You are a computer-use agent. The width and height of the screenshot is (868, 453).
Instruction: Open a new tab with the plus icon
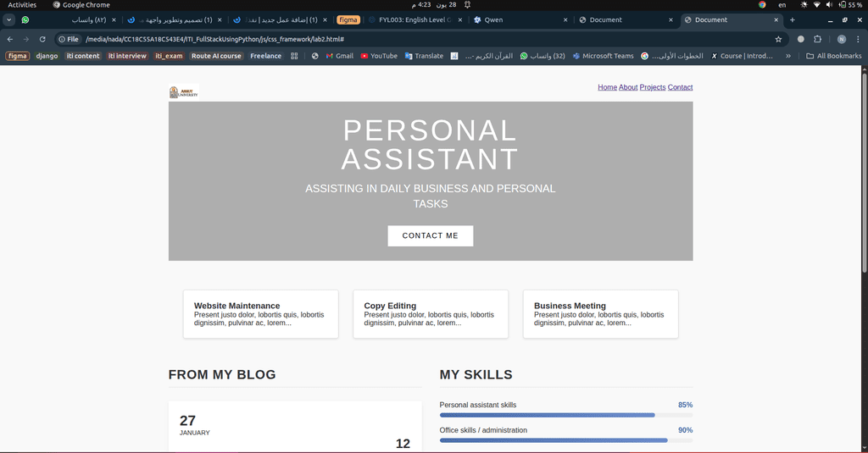point(793,20)
